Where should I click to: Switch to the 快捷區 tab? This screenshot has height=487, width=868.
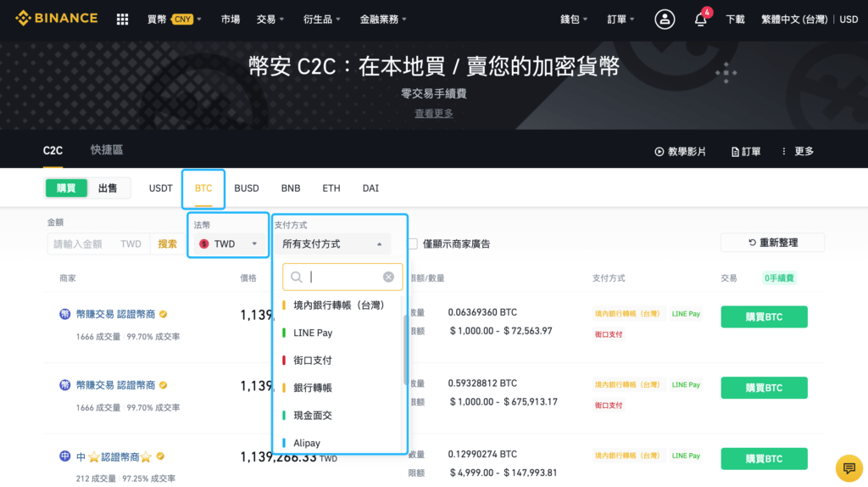[107, 150]
